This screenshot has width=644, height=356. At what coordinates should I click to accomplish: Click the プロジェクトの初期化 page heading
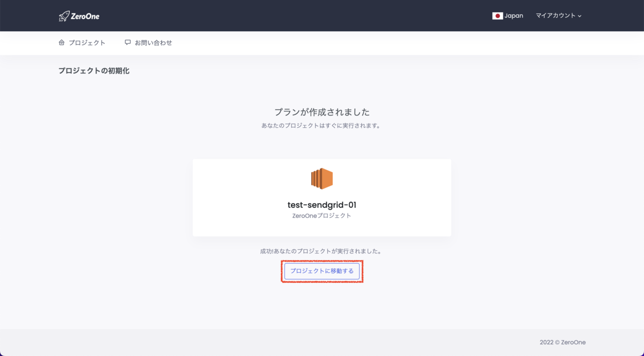(x=94, y=71)
